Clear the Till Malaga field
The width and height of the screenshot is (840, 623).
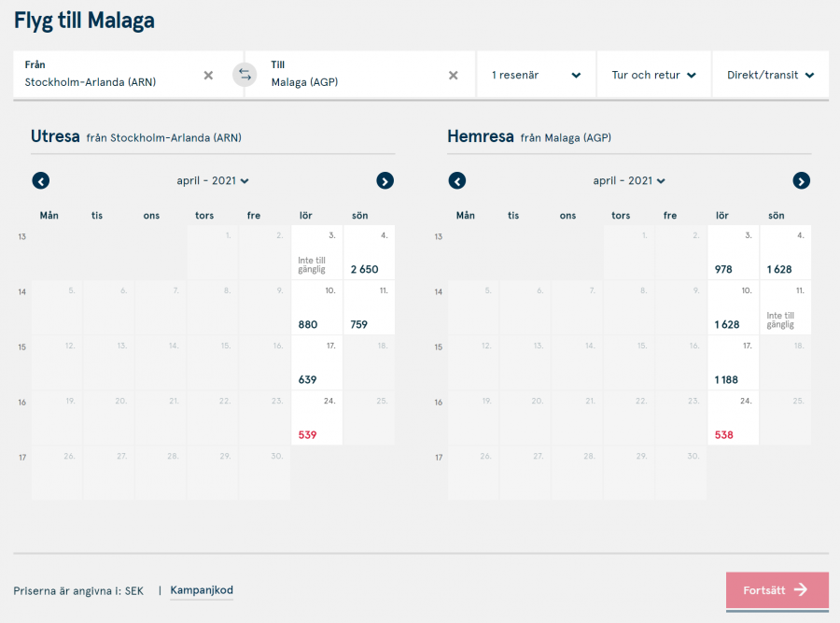(x=454, y=75)
